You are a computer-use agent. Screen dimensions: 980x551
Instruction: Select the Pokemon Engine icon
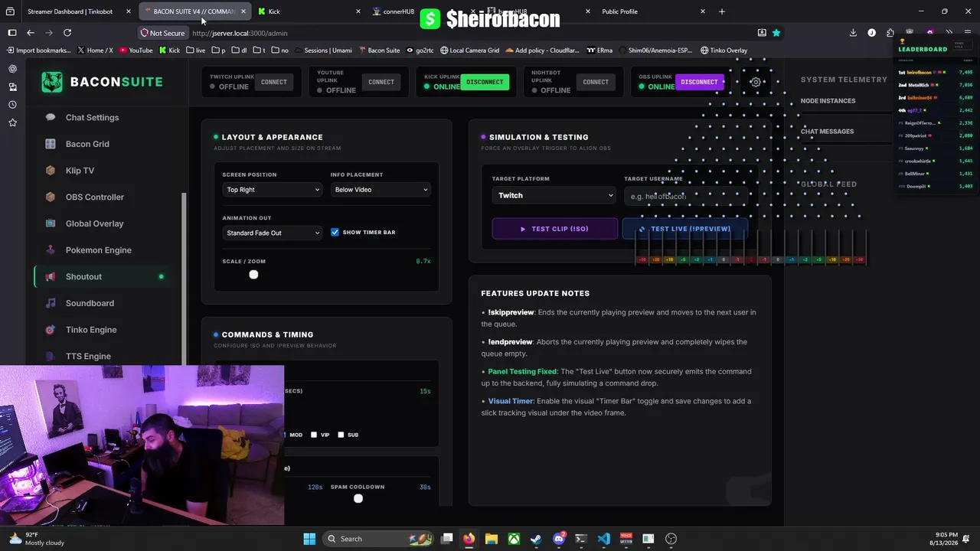pos(51,250)
